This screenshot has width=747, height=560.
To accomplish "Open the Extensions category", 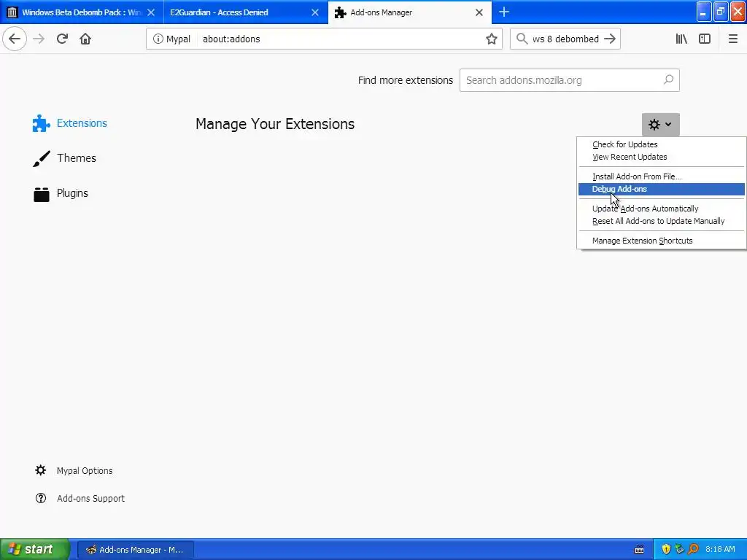I will click(x=70, y=123).
